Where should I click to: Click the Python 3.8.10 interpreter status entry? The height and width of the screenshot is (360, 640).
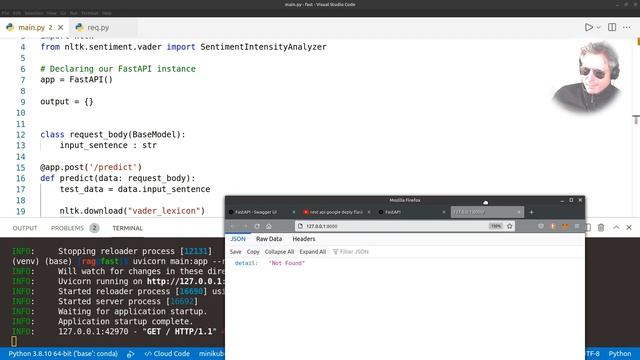pyautogui.click(x=63, y=353)
